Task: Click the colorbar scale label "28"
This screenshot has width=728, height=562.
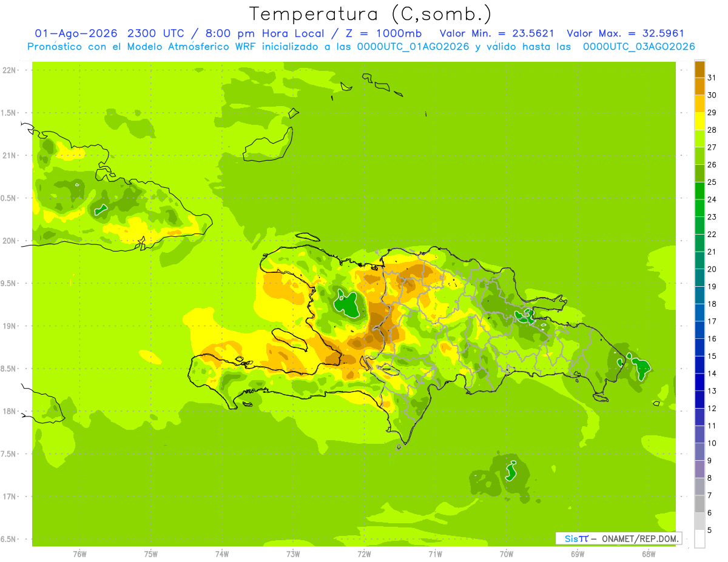Action: (x=712, y=130)
